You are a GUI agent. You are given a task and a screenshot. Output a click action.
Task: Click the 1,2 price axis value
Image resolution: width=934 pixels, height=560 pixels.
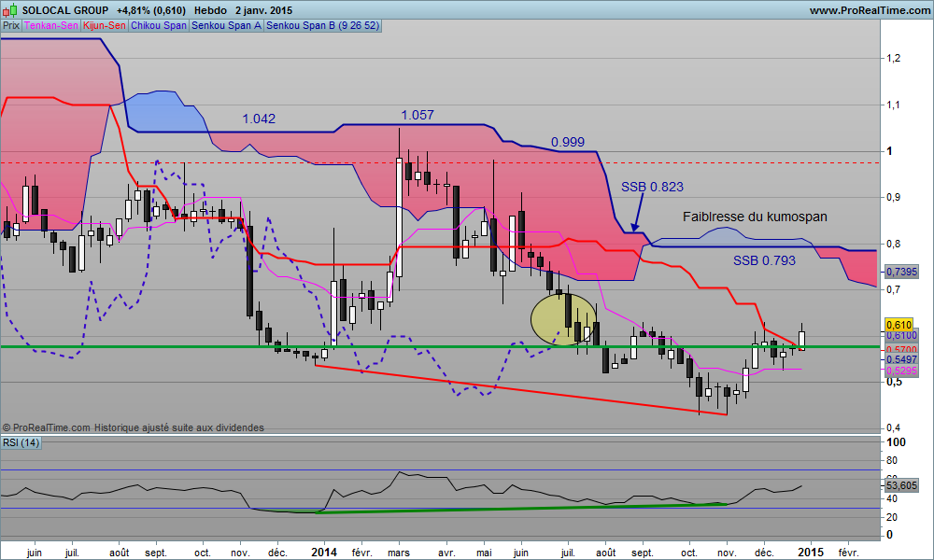(893, 58)
